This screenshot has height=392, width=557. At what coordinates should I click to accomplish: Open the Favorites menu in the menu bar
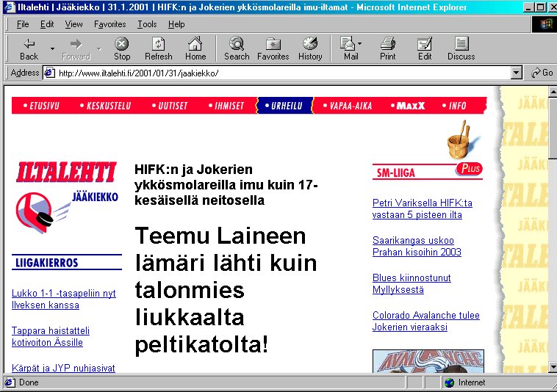(109, 24)
